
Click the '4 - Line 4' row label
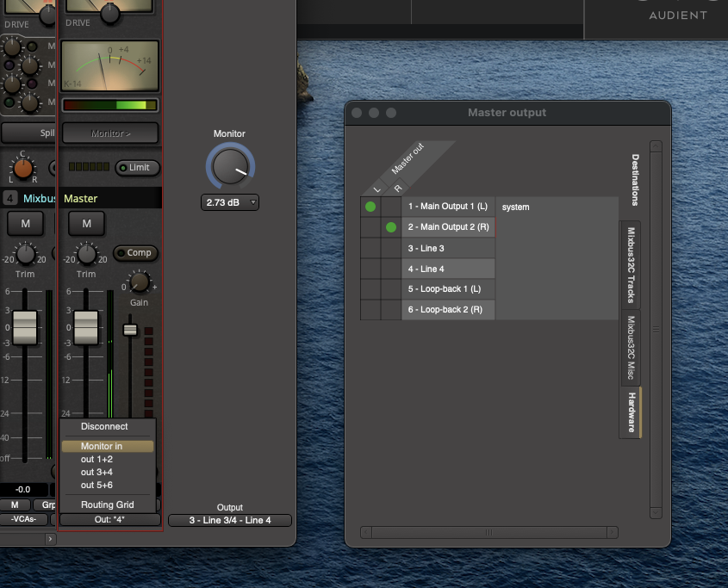pyautogui.click(x=448, y=269)
